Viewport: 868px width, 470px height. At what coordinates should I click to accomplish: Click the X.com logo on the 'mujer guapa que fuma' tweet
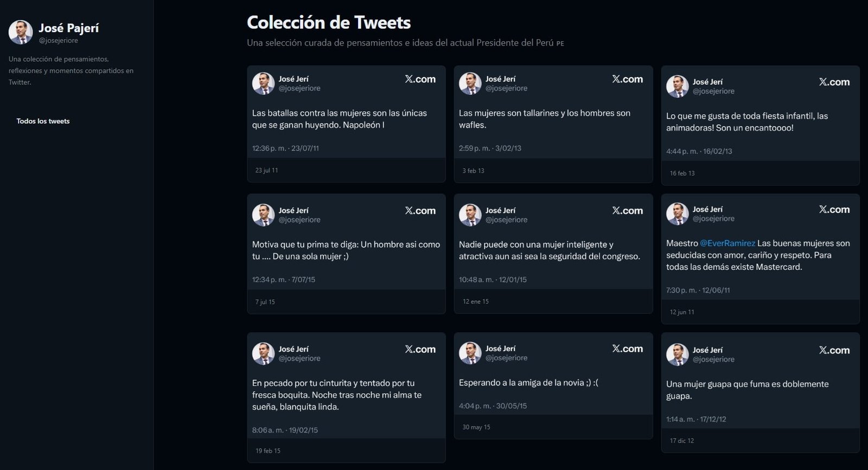point(834,351)
